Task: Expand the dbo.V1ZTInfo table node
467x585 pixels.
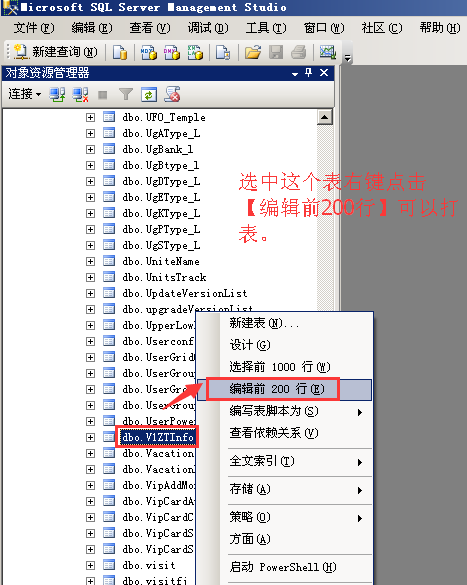Action: 90,437
